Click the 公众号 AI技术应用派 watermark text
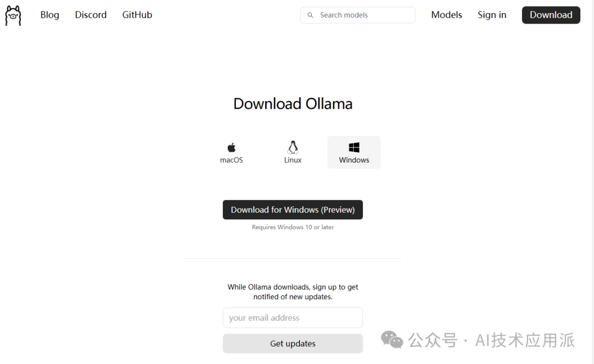This screenshot has height=364, width=594. pyautogui.click(x=491, y=340)
